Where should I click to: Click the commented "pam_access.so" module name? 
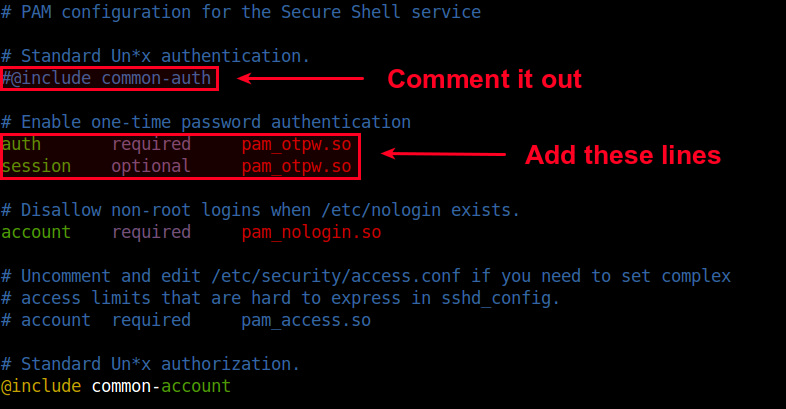(x=306, y=320)
